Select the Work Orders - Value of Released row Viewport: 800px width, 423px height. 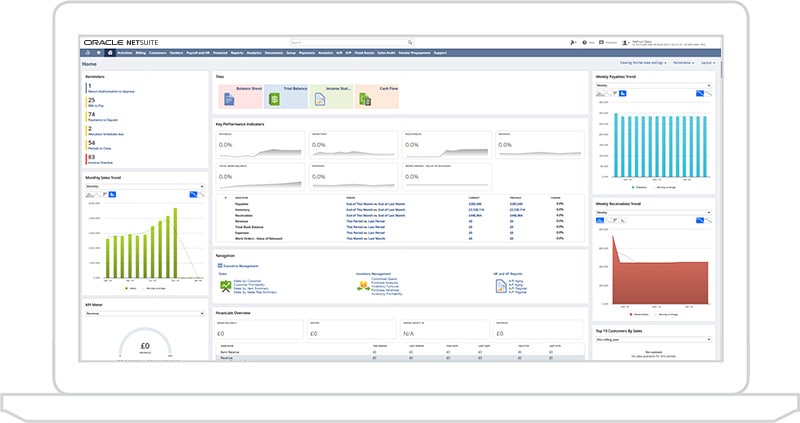pyautogui.click(x=401, y=238)
